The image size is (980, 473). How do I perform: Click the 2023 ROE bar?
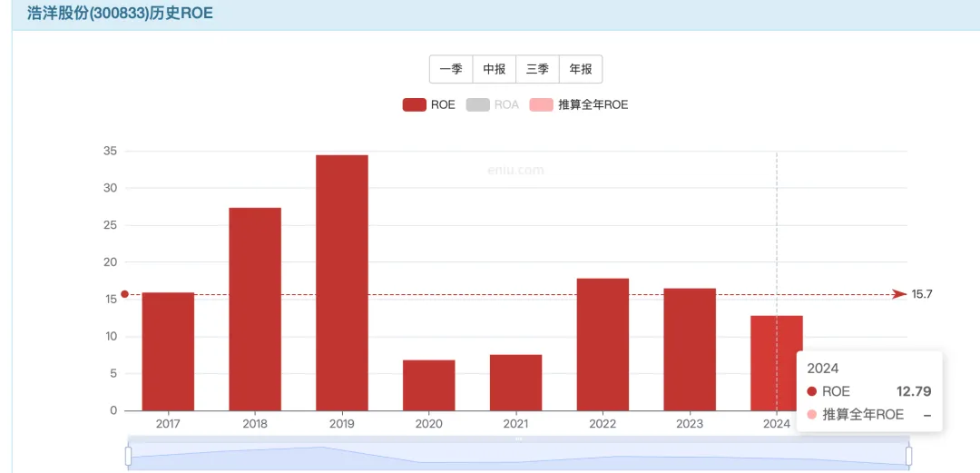[690, 350]
